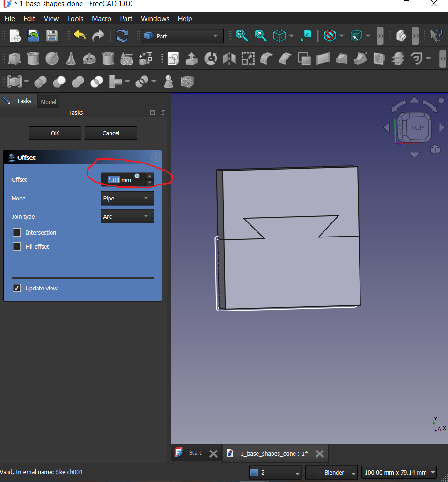The width and height of the screenshot is (448, 482).
Task: Uncheck the Update view checkbox
Action: coord(17,288)
